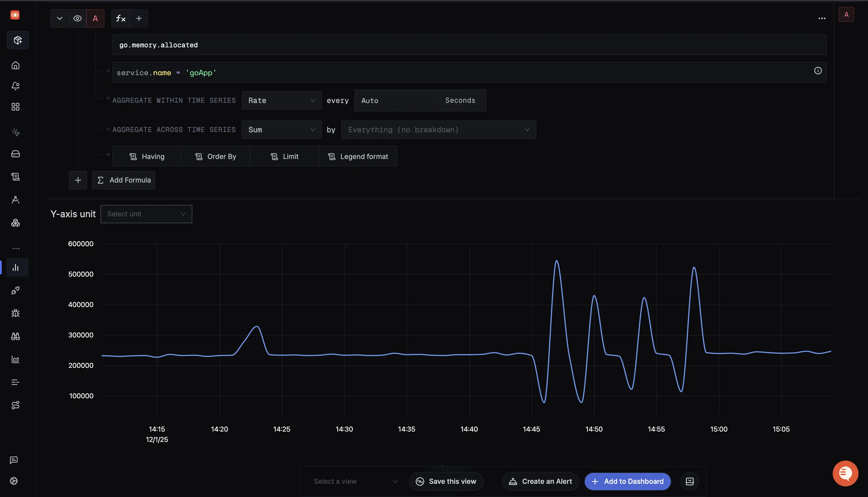Screen dimensions: 868x497
Task: Click the Create an Alert button
Action: tap(540, 481)
